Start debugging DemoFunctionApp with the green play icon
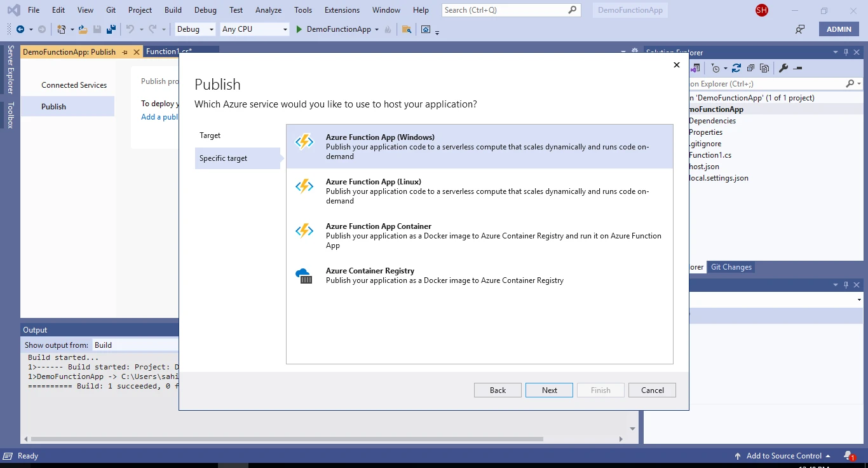 click(x=299, y=29)
